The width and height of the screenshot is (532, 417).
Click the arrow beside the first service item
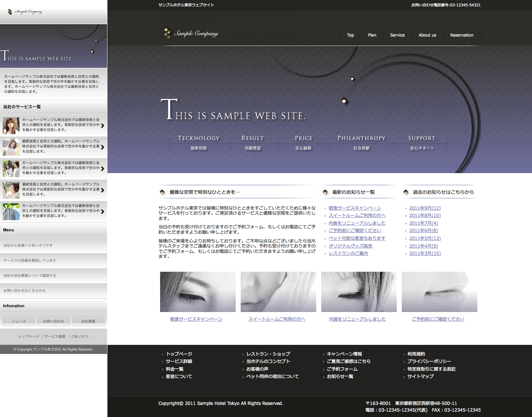point(102,125)
